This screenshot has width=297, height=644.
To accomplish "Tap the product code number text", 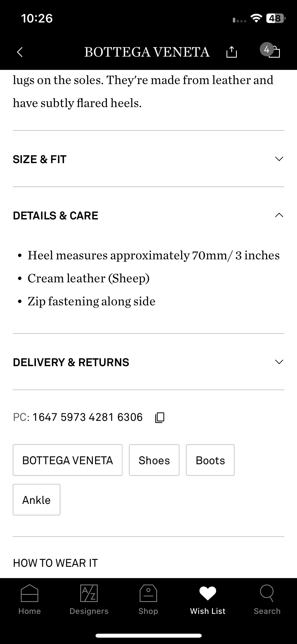I will click(x=87, y=417).
